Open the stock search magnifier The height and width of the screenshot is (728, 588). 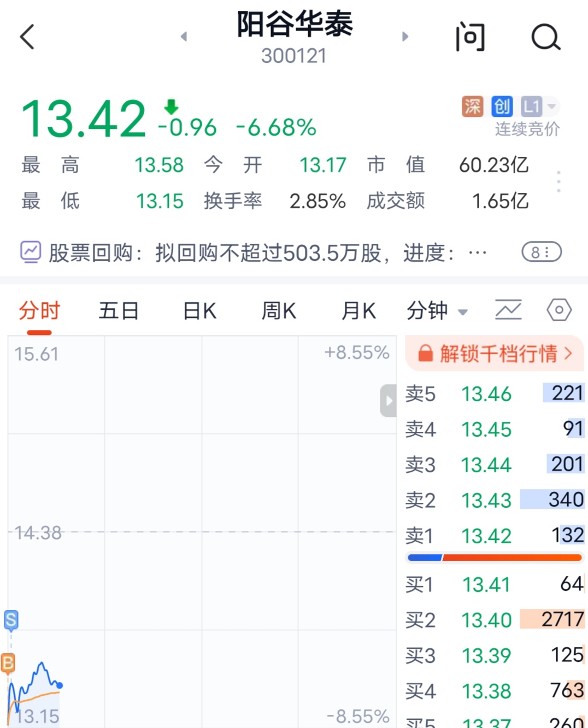pyautogui.click(x=546, y=37)
